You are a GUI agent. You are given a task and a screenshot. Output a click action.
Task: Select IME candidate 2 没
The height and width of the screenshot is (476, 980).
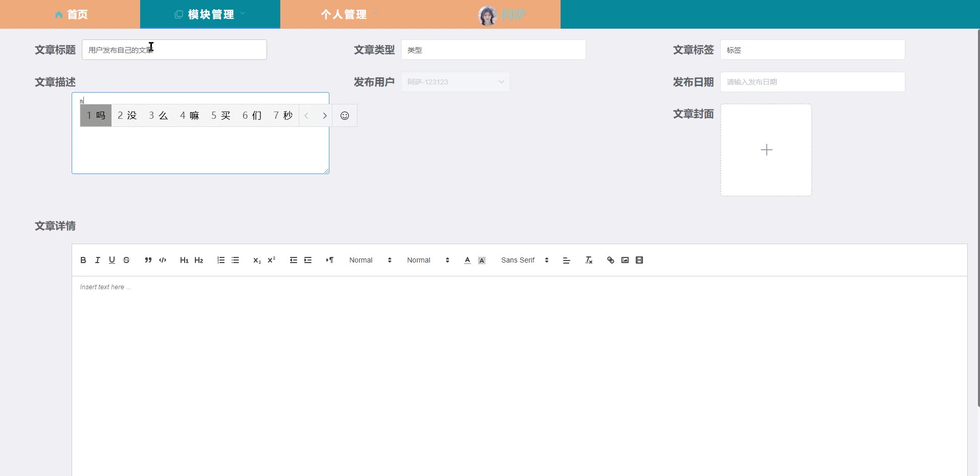coord(127,116)
